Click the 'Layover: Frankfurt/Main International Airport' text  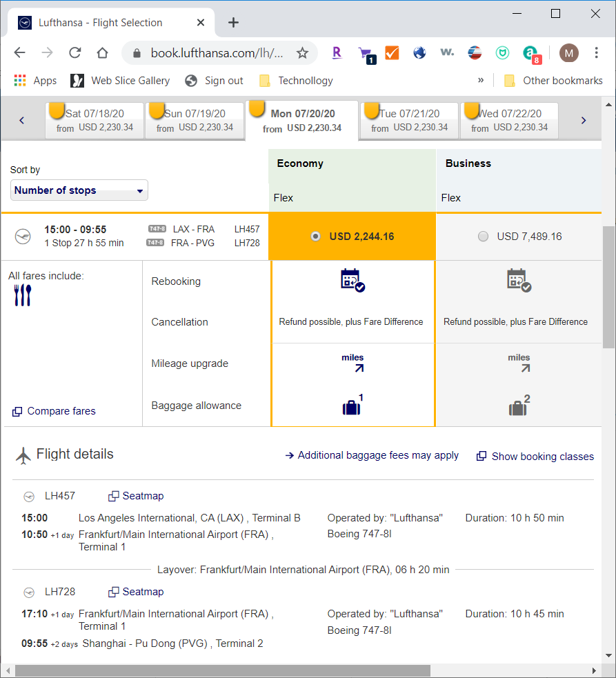point(304,570)
